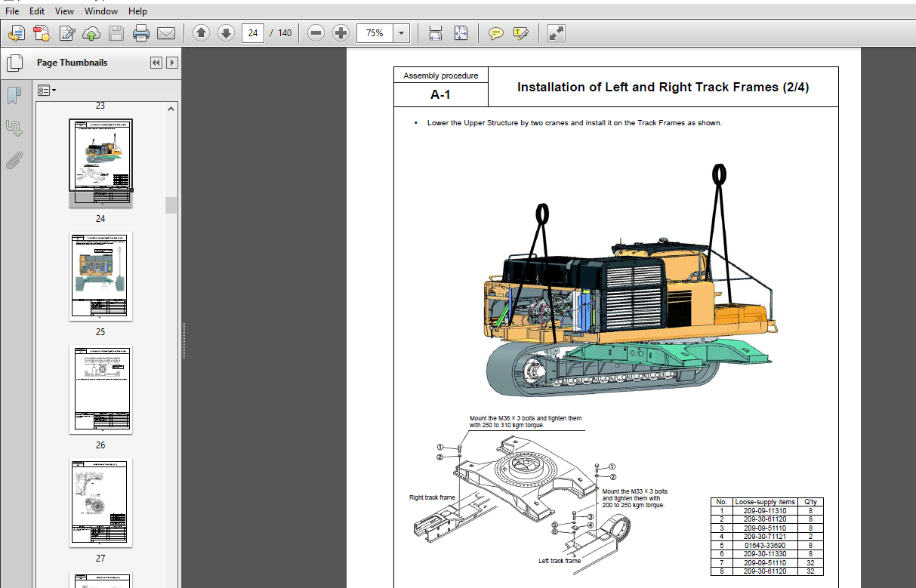Click the thumbnail label "27"

pyautogui.click(x=100, y=559)
